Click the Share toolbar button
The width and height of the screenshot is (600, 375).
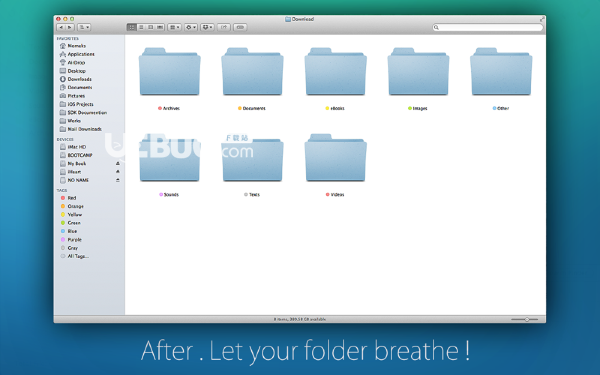click(x=224, y=28)
